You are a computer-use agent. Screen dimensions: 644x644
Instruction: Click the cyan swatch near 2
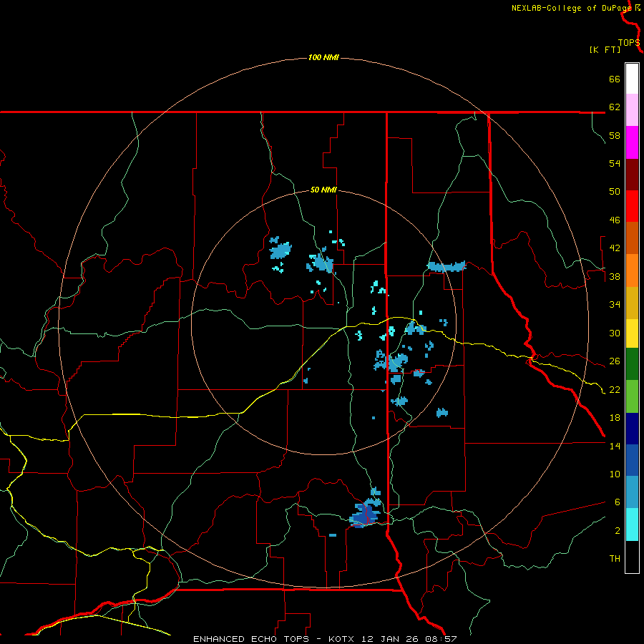pos(632,525)
